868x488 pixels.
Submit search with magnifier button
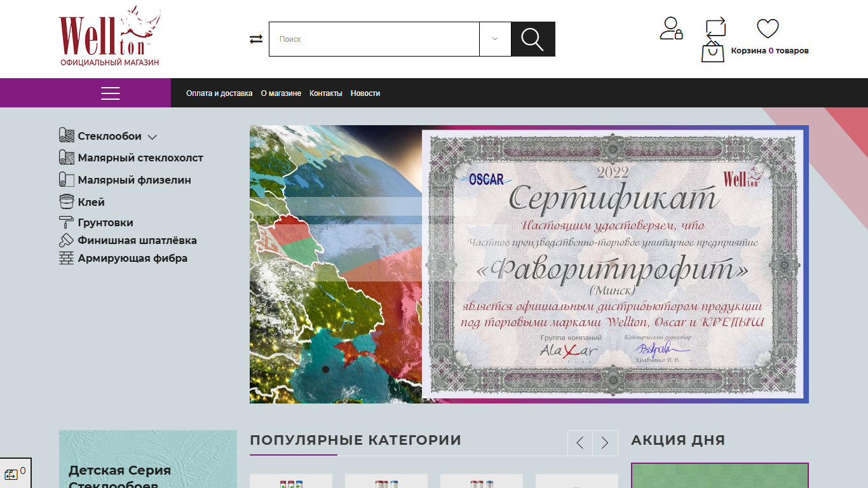click(533, 39)
